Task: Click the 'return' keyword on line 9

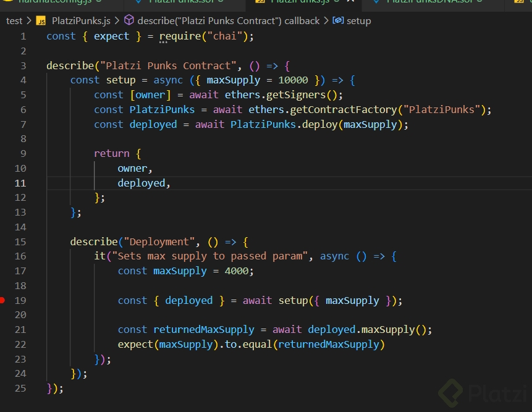Action: pos(112,154)
